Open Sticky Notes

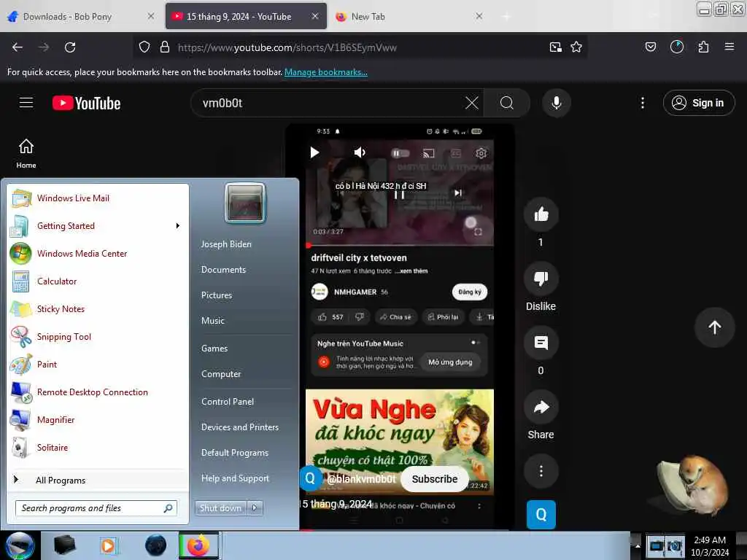tap(98, 308)
